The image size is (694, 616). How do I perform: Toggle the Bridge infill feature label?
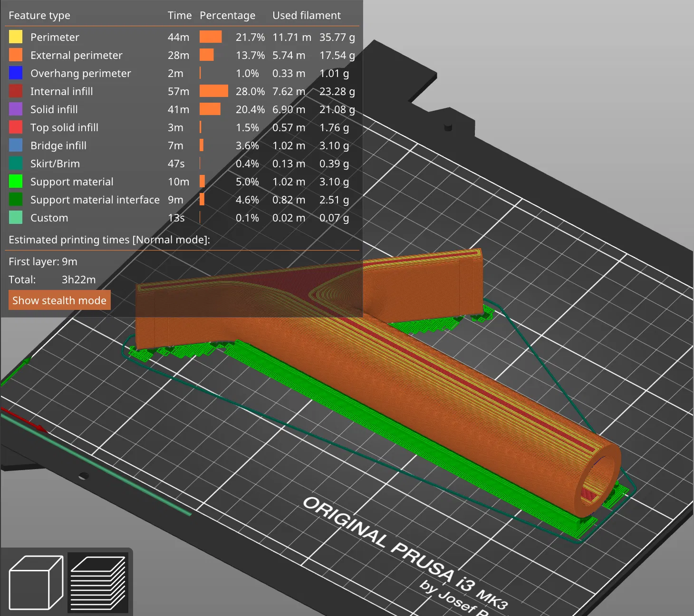click(x=58, y=145)
